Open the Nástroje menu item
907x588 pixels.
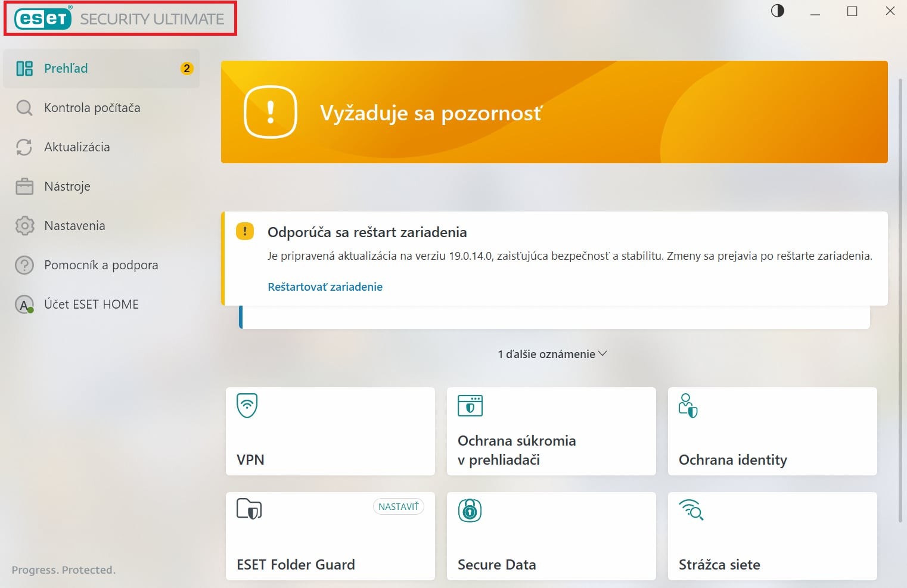coord(67,186)
